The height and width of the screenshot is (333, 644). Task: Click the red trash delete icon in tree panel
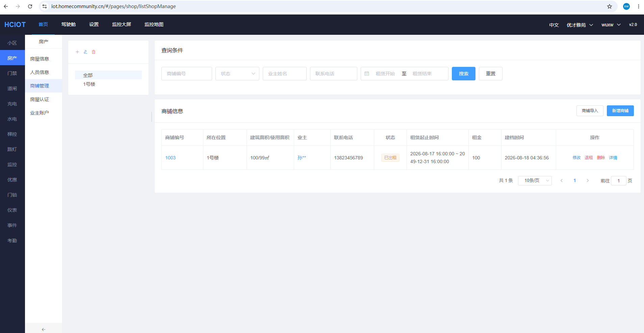click(94, 52)
